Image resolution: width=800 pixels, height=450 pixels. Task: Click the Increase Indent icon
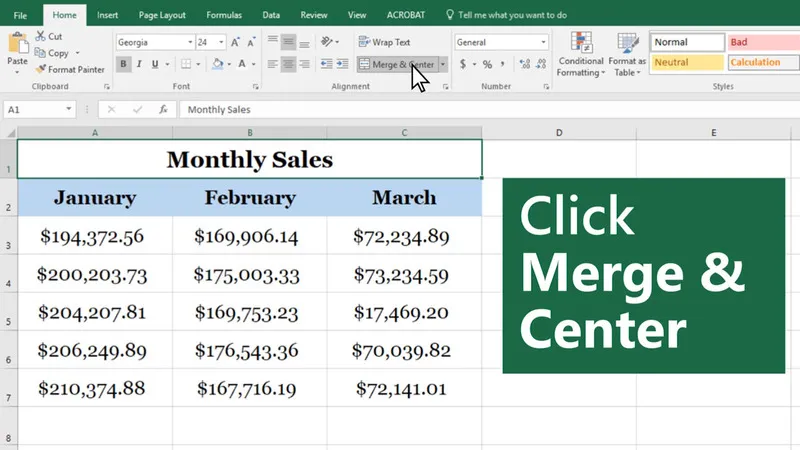click(342, 64)
